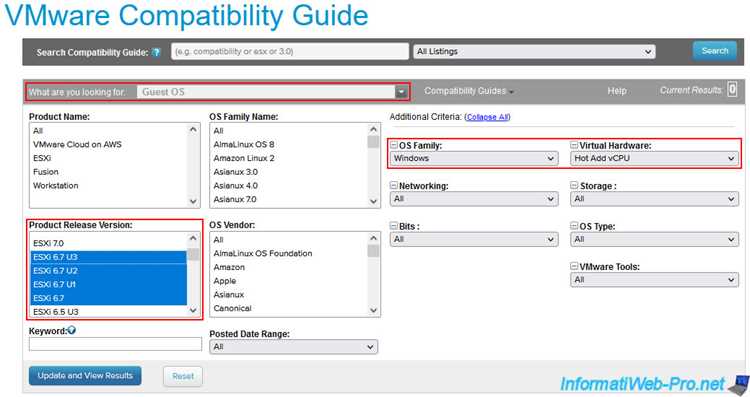
Task: Click OS Family Name list scroll down arrow
Action: (374, 201)
